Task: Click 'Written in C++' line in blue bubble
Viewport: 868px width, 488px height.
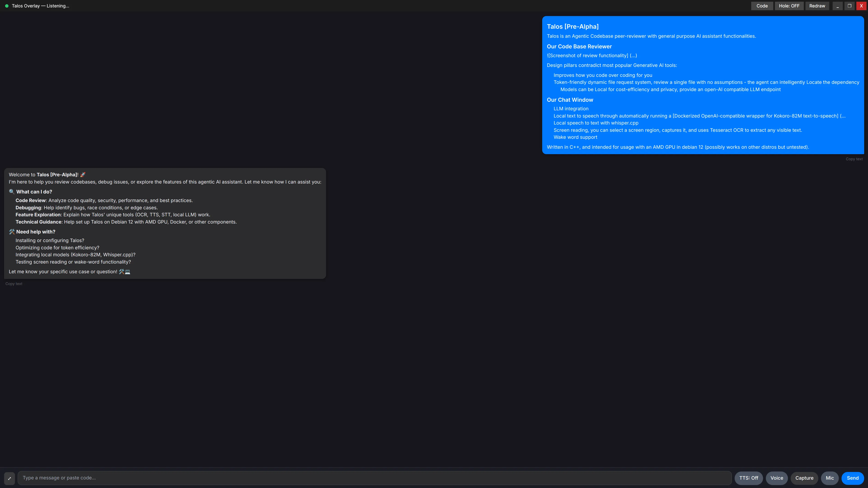Action: click(678, 147)
